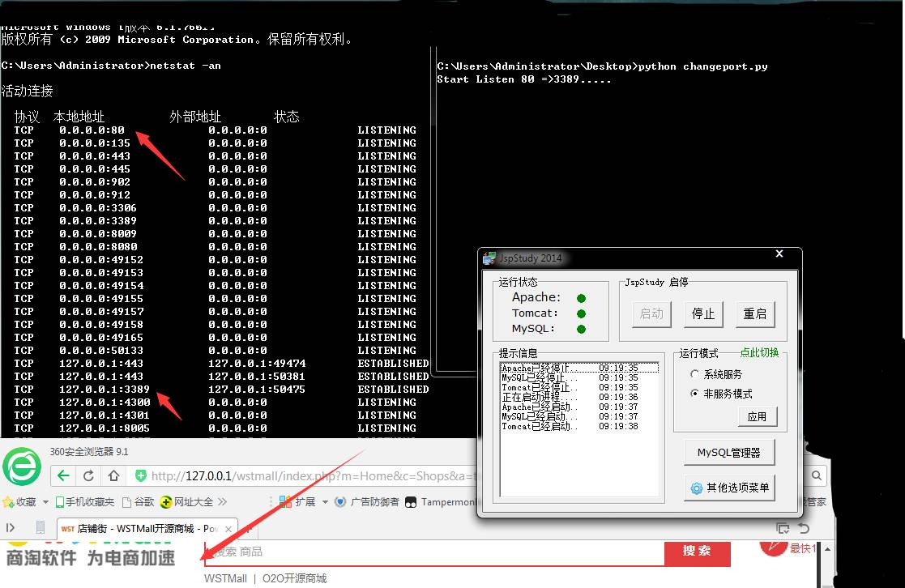Viewport: 905px width, 588px height.
Task: Click the tab list icon at the tab bar's right
Action: (783, 528)
